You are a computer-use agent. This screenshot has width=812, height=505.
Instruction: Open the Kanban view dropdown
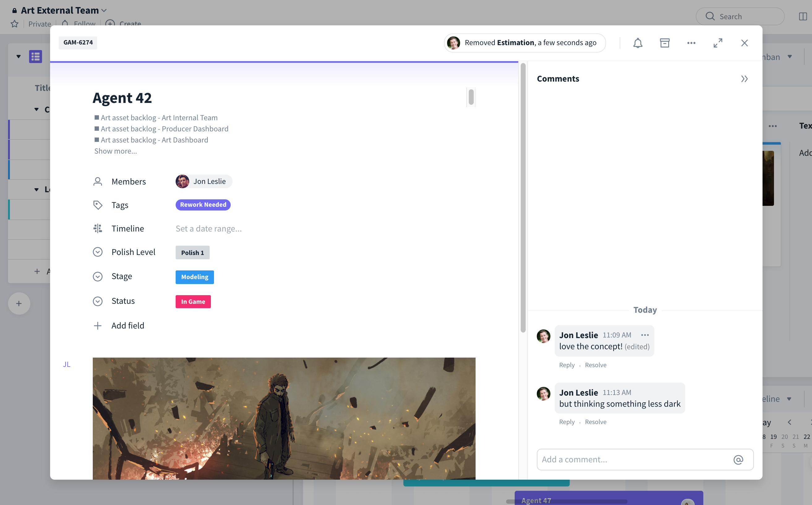tap(789, 57)
